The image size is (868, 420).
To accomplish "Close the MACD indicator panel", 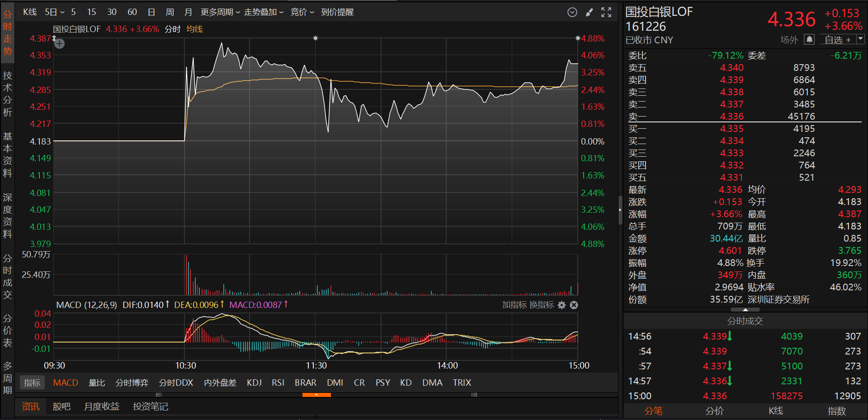I will (574, 305).
